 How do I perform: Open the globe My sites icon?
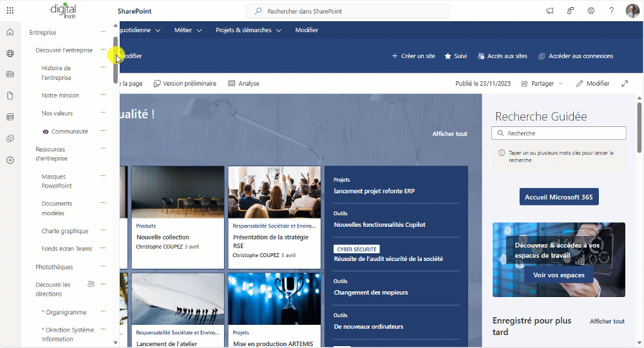10,53
